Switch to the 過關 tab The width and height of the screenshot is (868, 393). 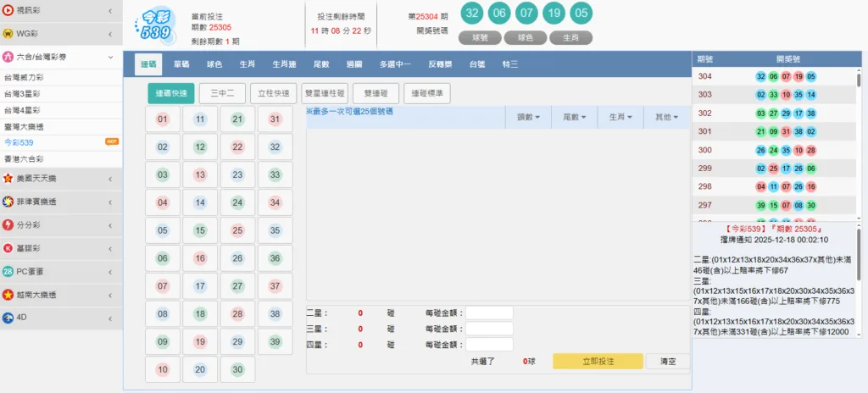point(354,64)
